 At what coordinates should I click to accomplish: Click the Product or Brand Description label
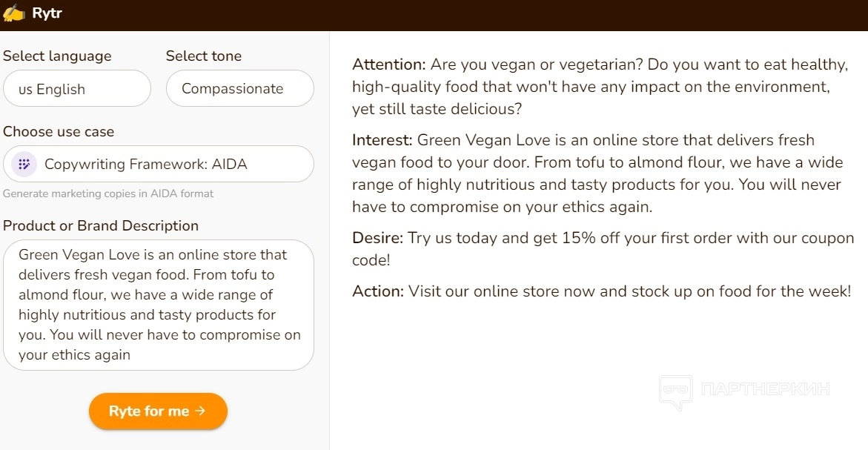[101, 226]
